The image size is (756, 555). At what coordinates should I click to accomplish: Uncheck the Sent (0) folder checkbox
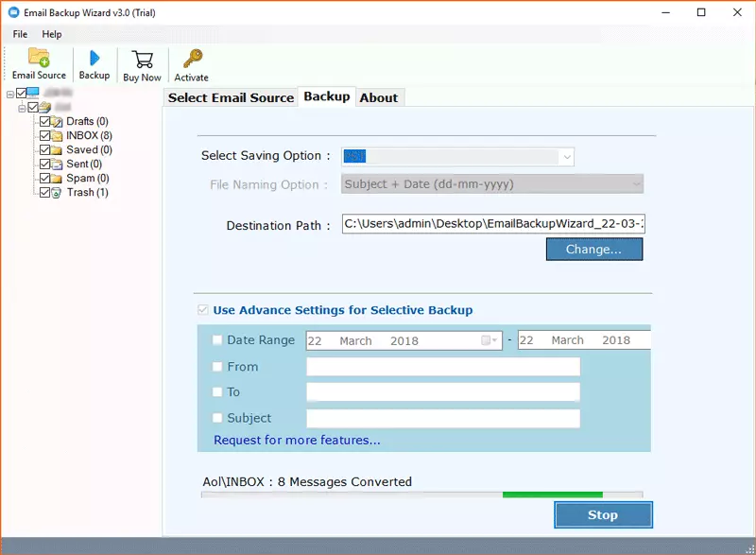click(44, 164)
